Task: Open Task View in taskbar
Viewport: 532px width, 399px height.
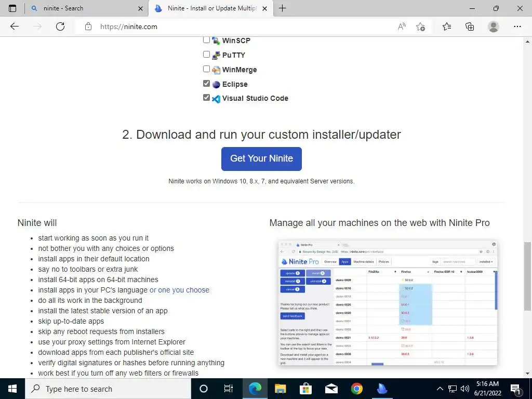Action: point(229,389)
